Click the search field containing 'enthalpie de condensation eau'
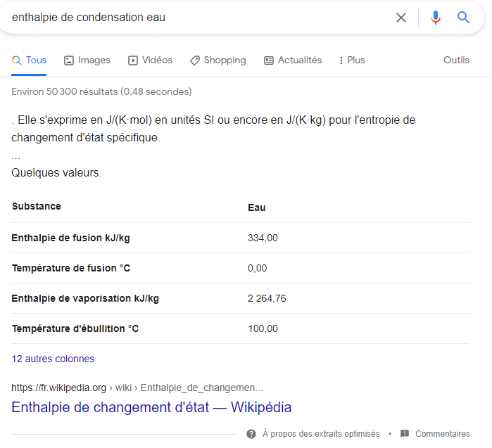Screen dimensions: 492x448 pos(197,18)
